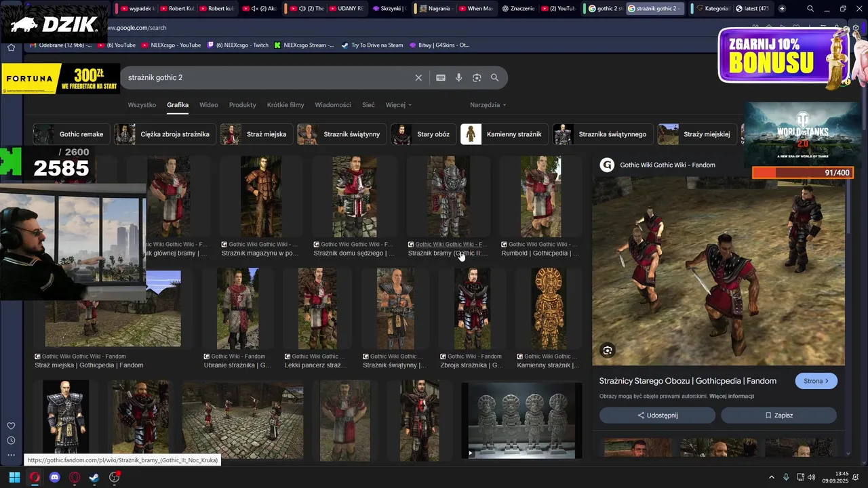Open bookmarks star in Opera sidebar

click(x=11, y=47)
